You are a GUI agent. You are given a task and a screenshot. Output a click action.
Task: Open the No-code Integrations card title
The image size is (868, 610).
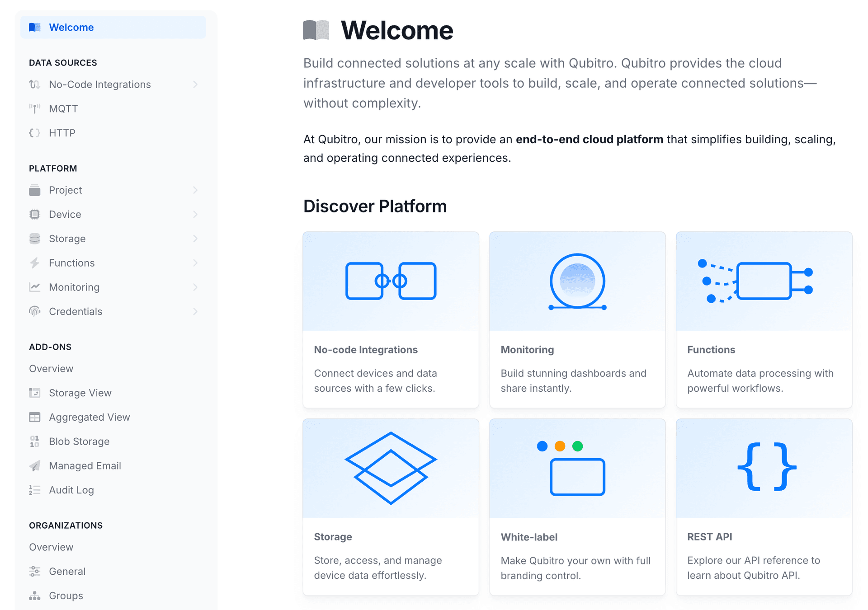366,350
